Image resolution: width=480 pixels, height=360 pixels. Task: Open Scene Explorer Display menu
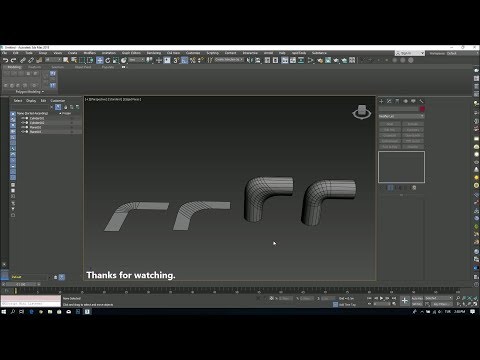tap(31, 101)
